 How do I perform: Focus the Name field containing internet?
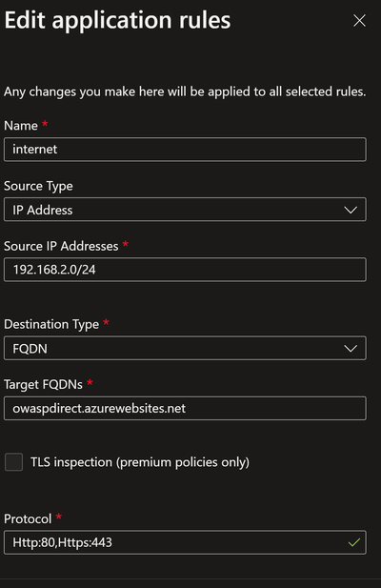coord(185,150)
